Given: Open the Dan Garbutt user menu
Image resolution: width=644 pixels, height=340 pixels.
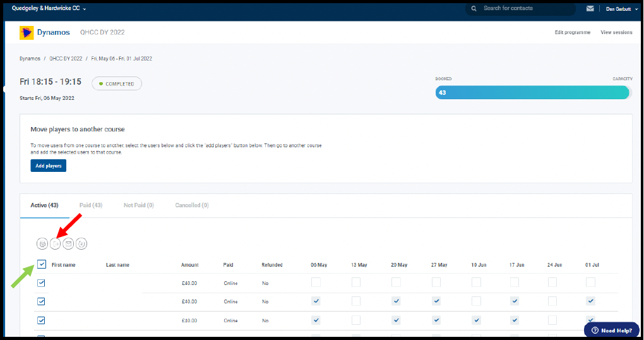Looking at the screenshot, I should [x=621, y=9].
